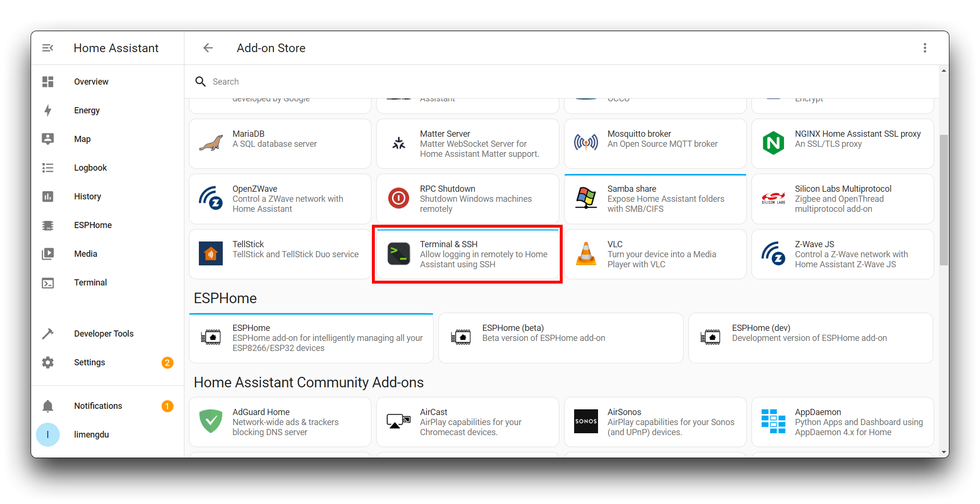Open Silicon Labs Multiprotocol add-on

[842, 199]
